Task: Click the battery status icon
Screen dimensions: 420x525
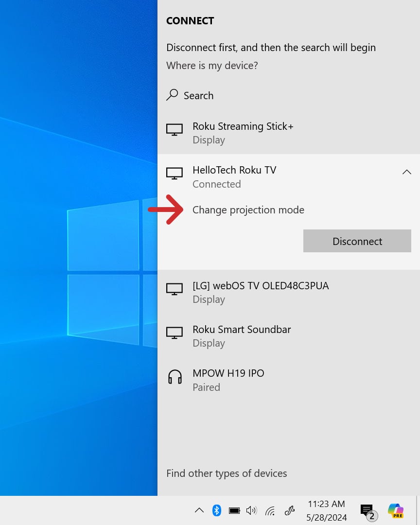Action: (234, 510)
